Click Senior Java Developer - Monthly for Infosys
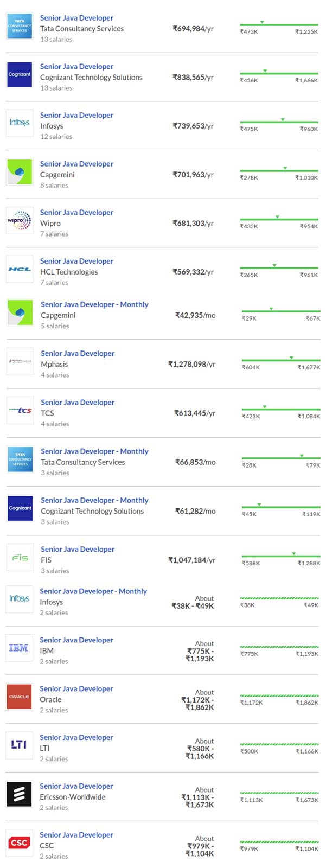The image size is (326, 868). (93, 591)
